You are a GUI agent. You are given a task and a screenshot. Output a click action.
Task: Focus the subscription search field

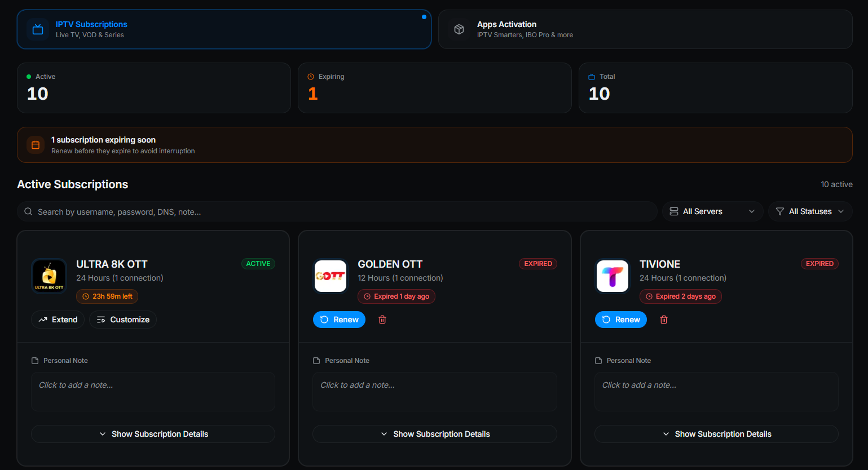click(337, 211)
